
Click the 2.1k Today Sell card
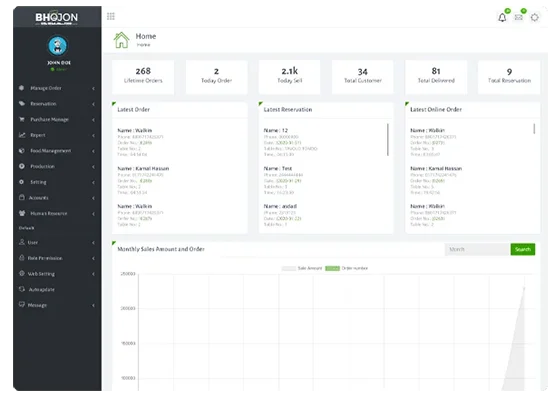[x=290, y=77]
